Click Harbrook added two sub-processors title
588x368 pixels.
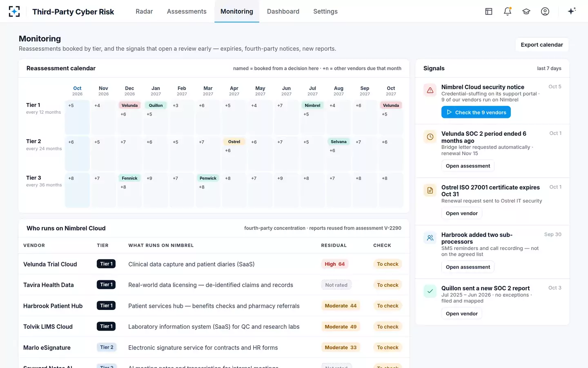(477, 238)
